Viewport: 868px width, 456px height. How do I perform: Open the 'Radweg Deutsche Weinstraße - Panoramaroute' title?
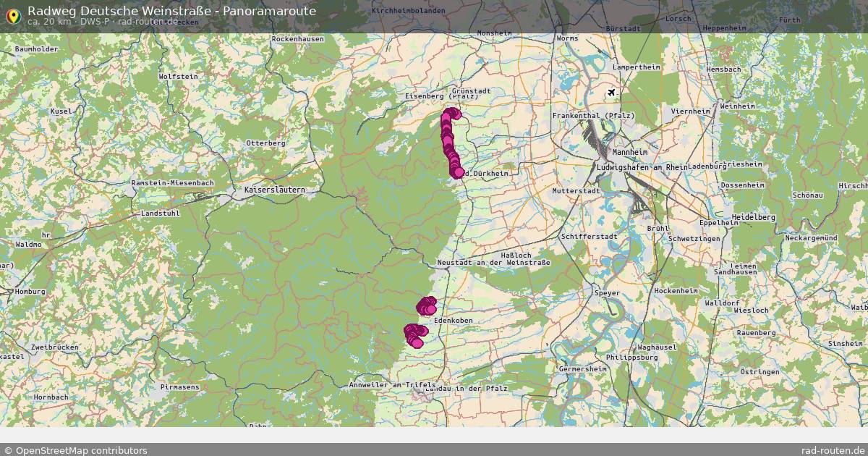[171, 11]
